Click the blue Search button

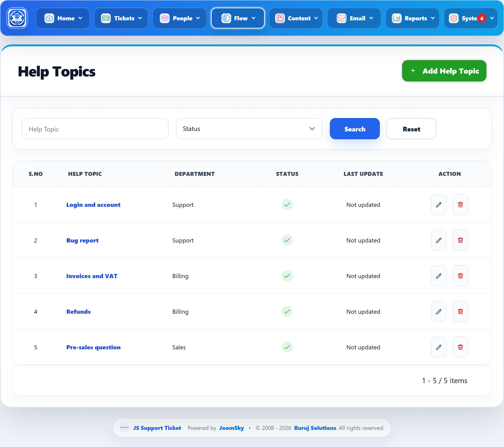[x=355, y=129]
